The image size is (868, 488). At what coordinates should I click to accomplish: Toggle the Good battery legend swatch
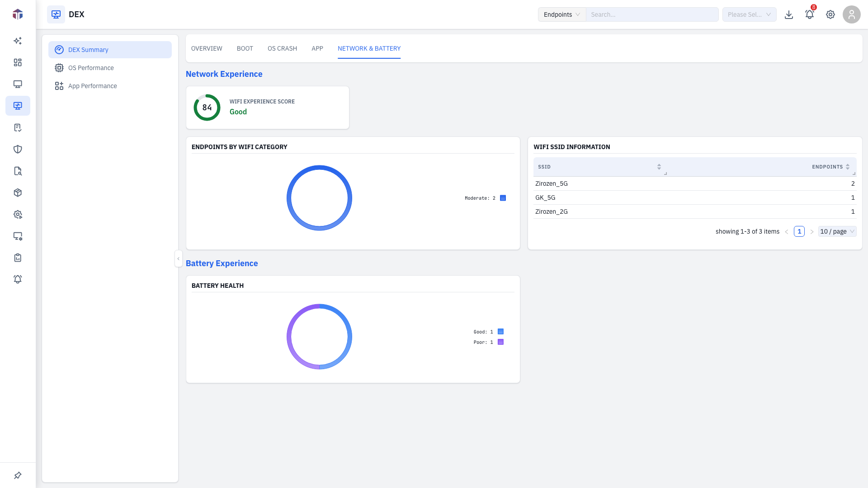coord(500,332)
